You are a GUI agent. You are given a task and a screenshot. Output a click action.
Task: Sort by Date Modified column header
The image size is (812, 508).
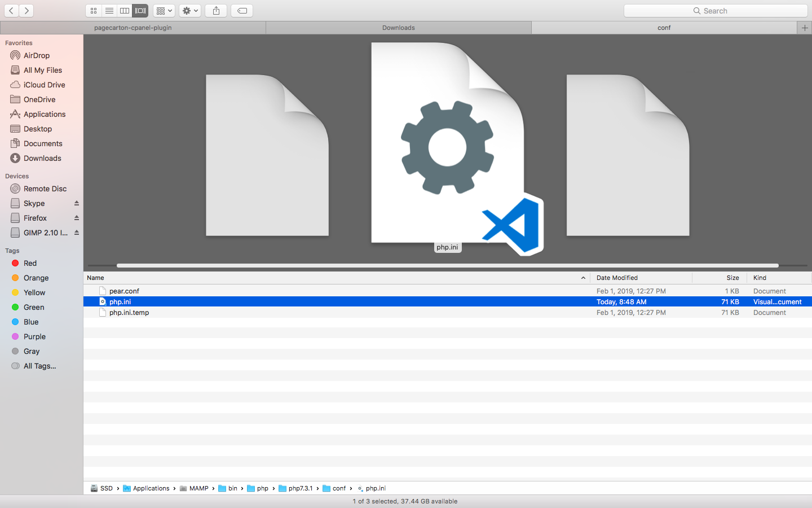click(x=641, y=278)
